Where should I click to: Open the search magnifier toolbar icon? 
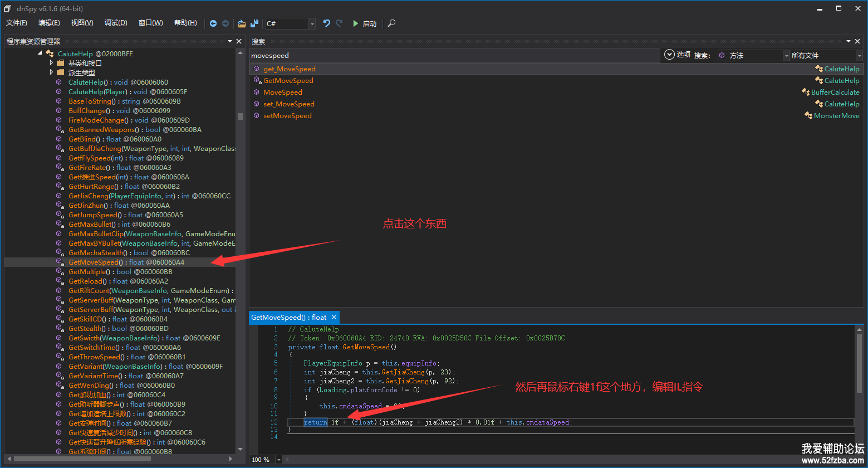click(x=392, y=23)
